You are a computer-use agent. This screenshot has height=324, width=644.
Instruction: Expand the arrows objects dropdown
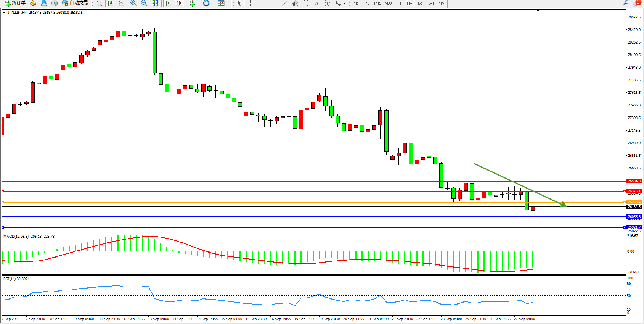(x=344, y=3)
